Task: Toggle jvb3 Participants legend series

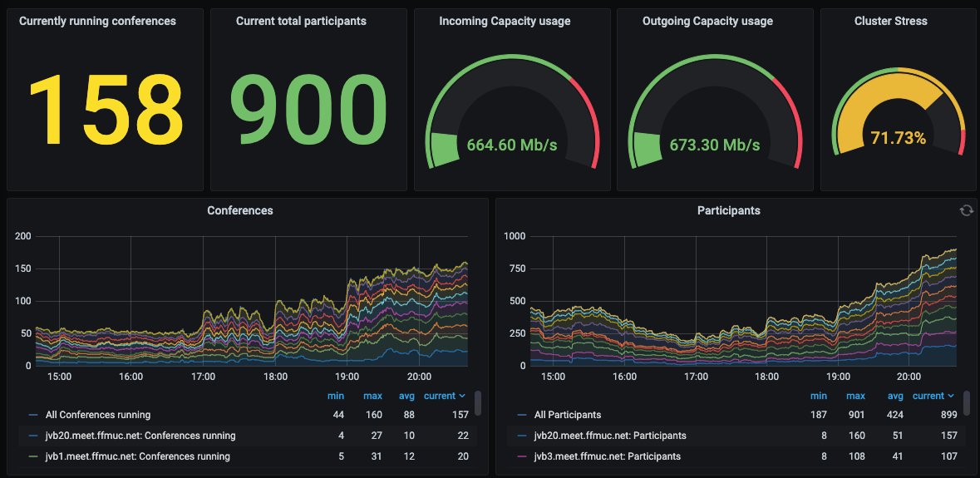Action: [x=608, y=456]
